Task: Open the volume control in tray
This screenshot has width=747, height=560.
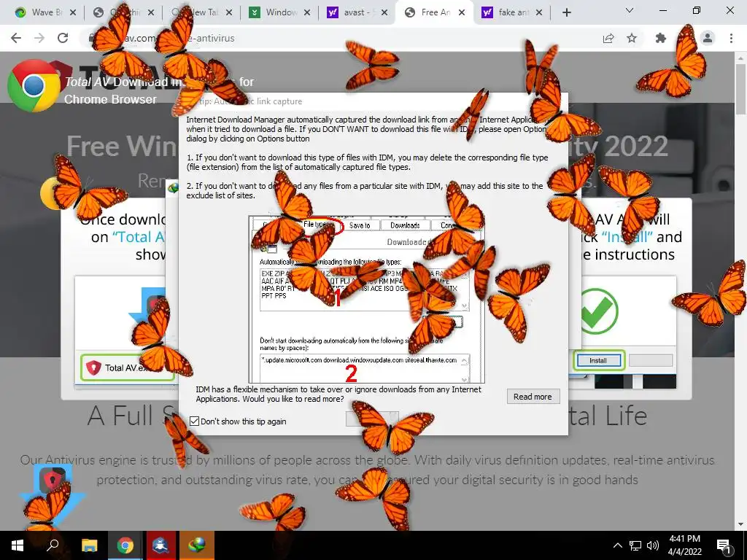Action: click(x=653, y=545)
